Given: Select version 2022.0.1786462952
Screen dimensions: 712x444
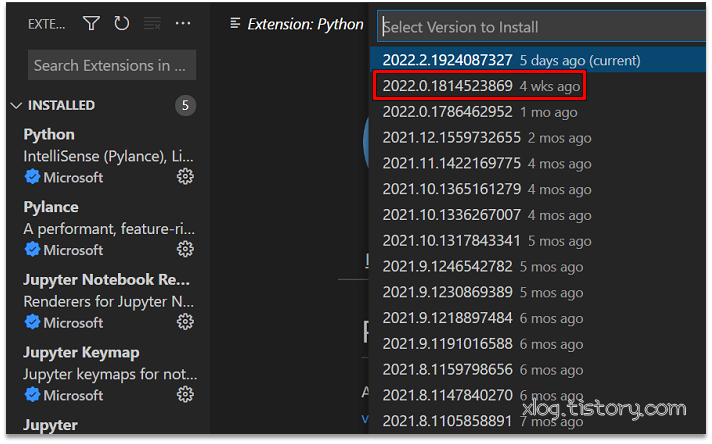Looking at the screenshot, I should pos(538,112).
